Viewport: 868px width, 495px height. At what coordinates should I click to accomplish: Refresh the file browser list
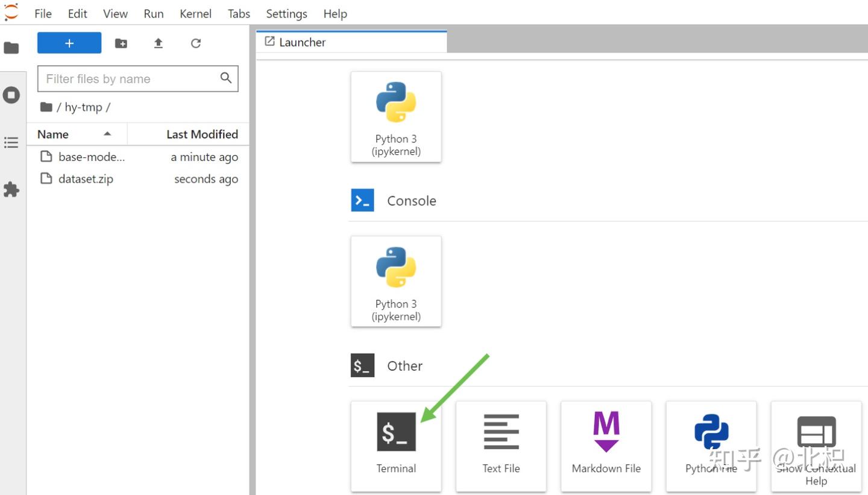(x=195, y=43)
